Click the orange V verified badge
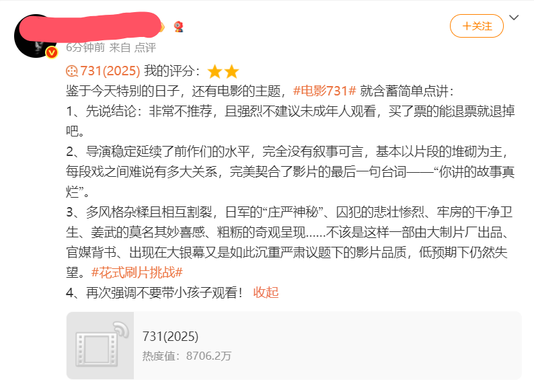 [x=52, y=52]
